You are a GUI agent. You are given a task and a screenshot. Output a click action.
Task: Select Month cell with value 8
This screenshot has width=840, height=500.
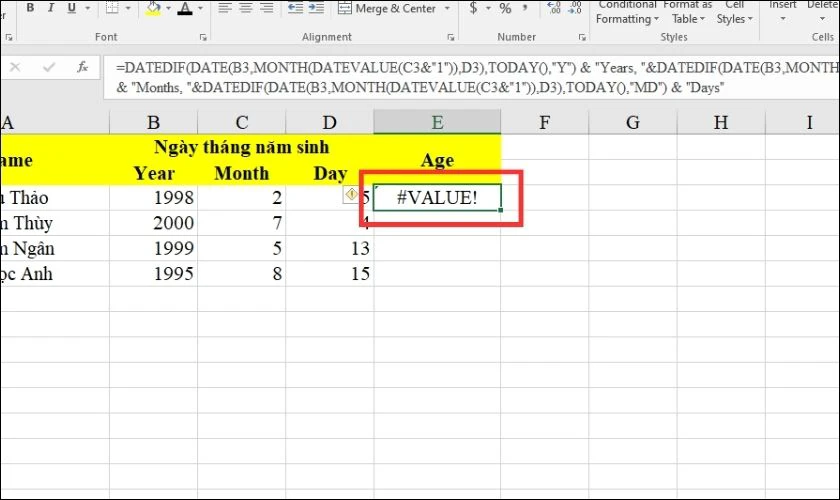pyautogui.click(x=242, y=274)
